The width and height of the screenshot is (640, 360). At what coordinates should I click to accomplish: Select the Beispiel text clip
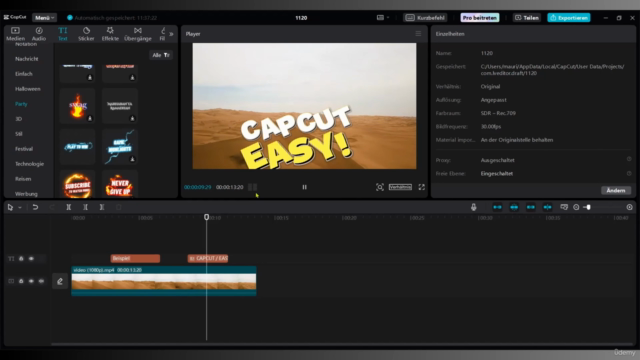tap(135, 258)
